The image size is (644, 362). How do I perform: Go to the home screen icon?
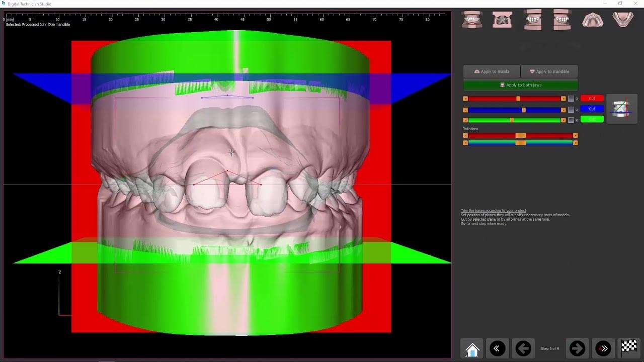pos(472,348)
